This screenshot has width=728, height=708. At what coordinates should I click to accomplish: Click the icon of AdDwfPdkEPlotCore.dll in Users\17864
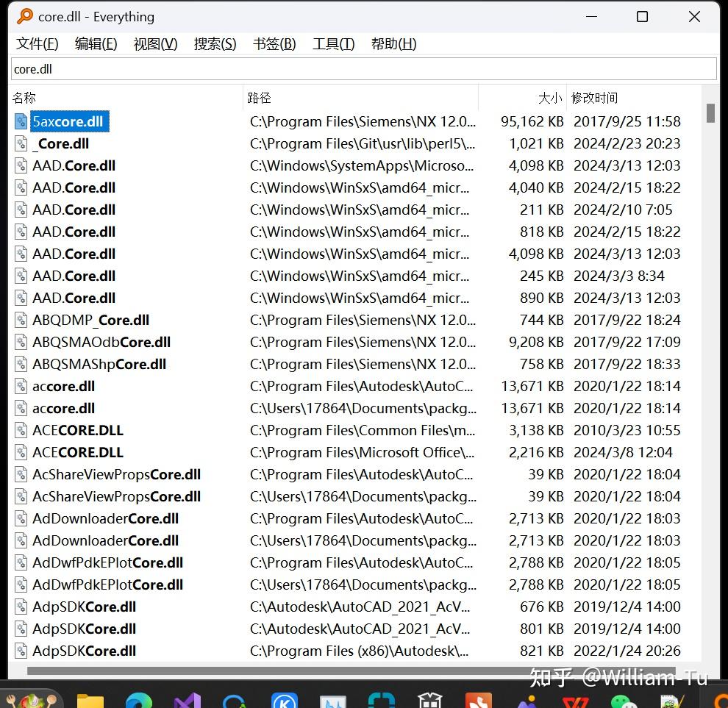pos(21,585)
